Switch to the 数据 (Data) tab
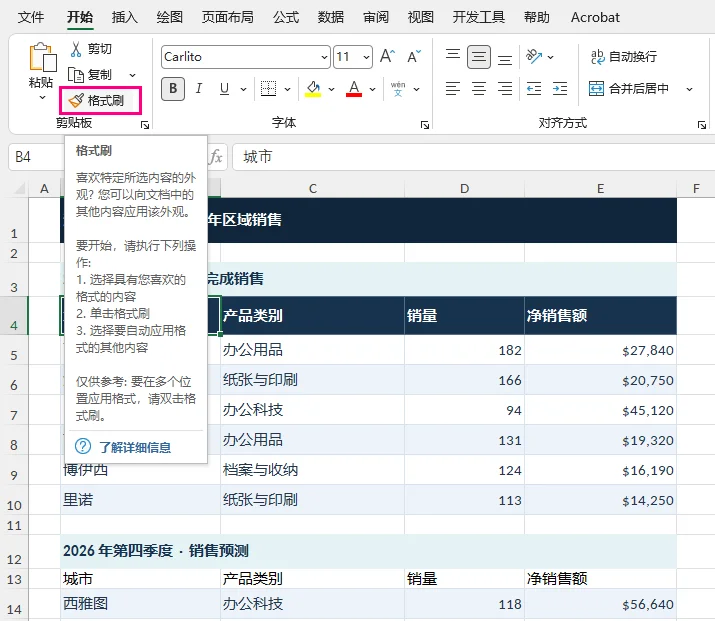This screenshot has height=621, width=715. pyautogui.click(x=331, y=17)
